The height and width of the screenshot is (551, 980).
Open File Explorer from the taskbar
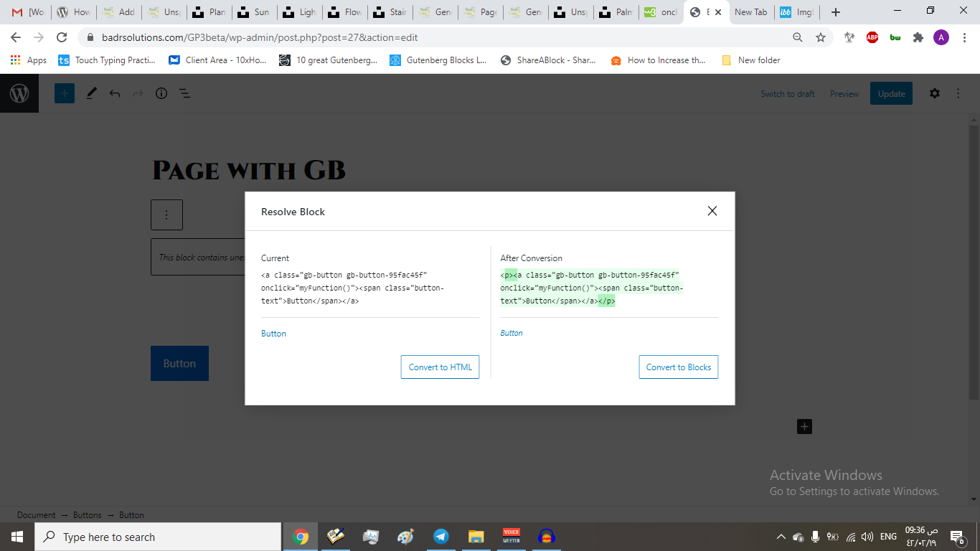tap(476, 537)
